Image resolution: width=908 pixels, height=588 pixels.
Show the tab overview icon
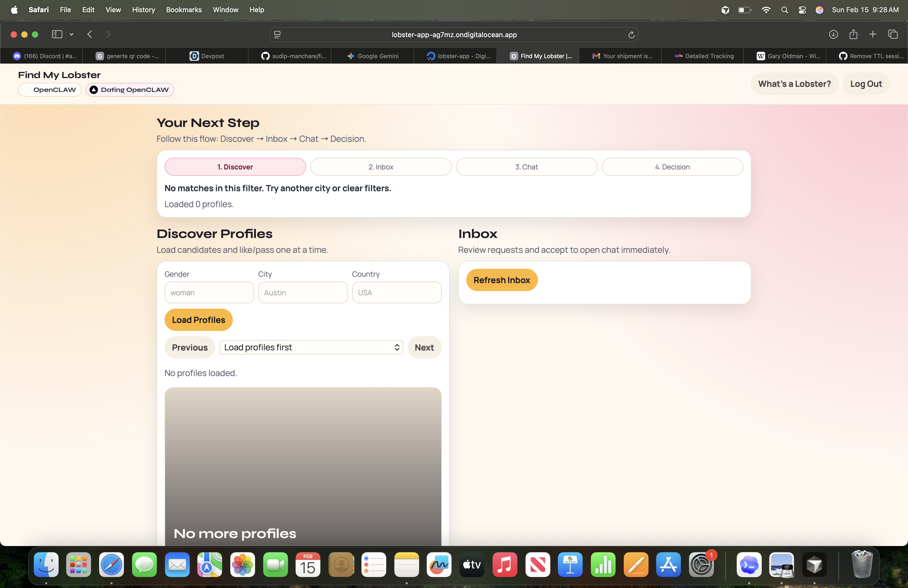893,34
